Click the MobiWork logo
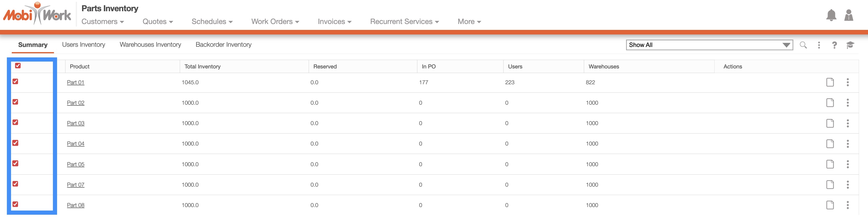Screen dimensions: 868x217 (37, 14)
